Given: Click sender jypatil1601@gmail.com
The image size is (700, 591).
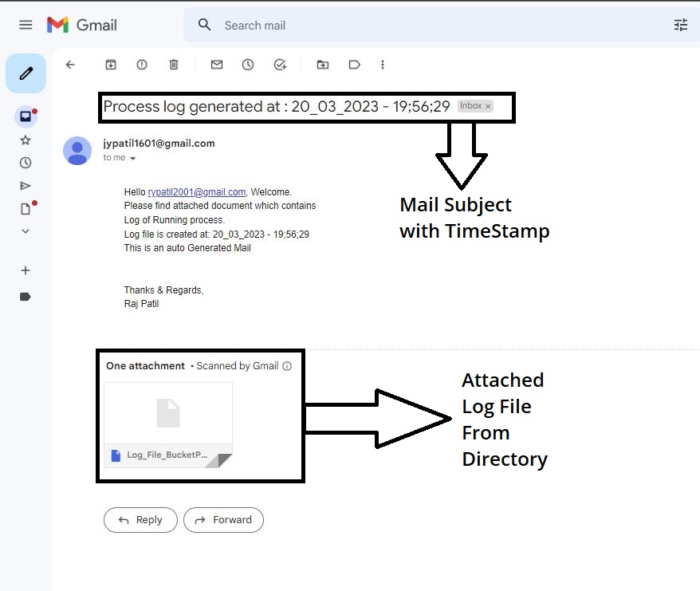Looking at the screenshot, I should pos(159,144).
